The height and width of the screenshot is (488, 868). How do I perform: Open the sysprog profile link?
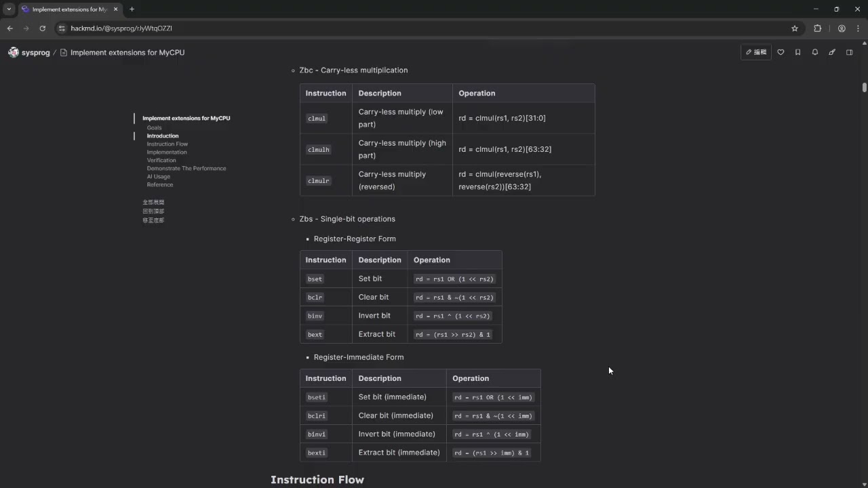pos(36,52)
